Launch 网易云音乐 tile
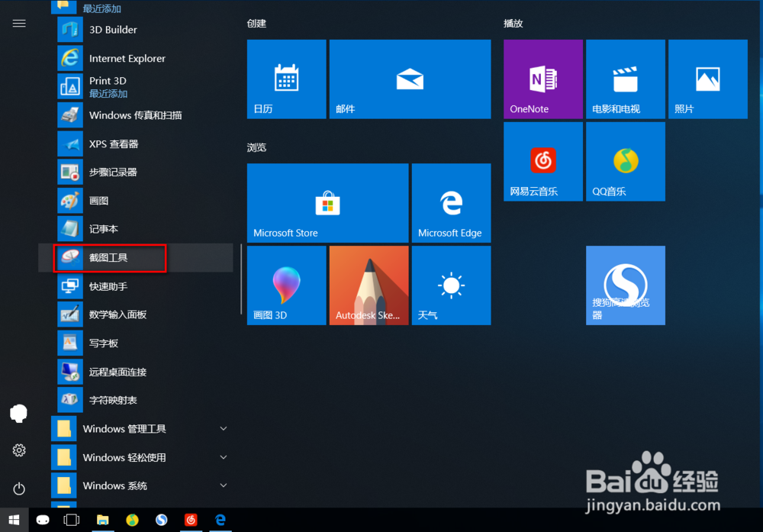Viewport: 763px width, 532px height. (543, 162)
